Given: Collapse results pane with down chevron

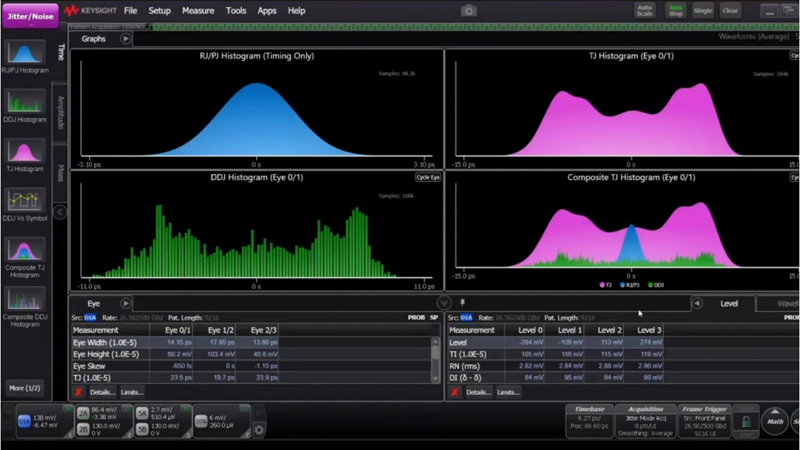Looking at the screenshot, I should click(444, 303).
